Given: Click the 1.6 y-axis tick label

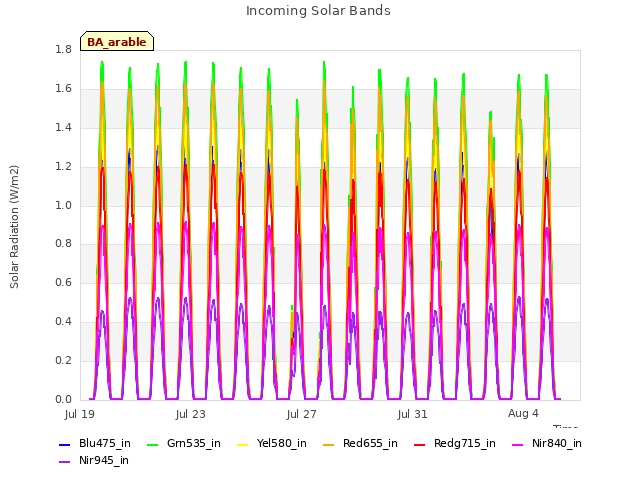Looking at the screenshot, I should [x=63, y=89].
